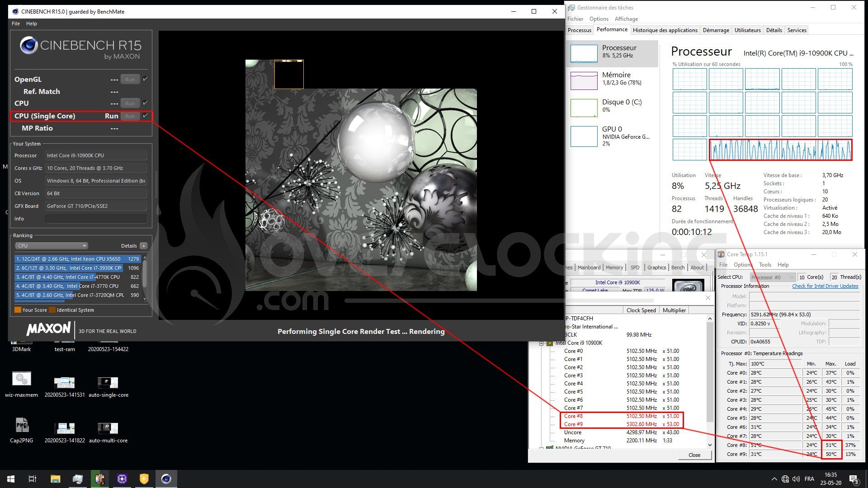Image resolution: width=868 pixels, height=488 pixels.
Task: Collapse the Intel Core i9 10900K tree node
Action: 541,343
